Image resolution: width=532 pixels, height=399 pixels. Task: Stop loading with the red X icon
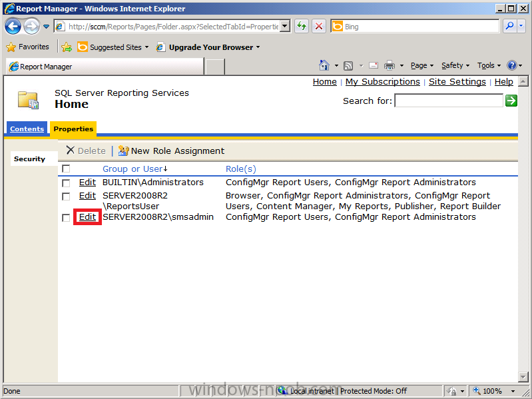[x=318, y=26]
